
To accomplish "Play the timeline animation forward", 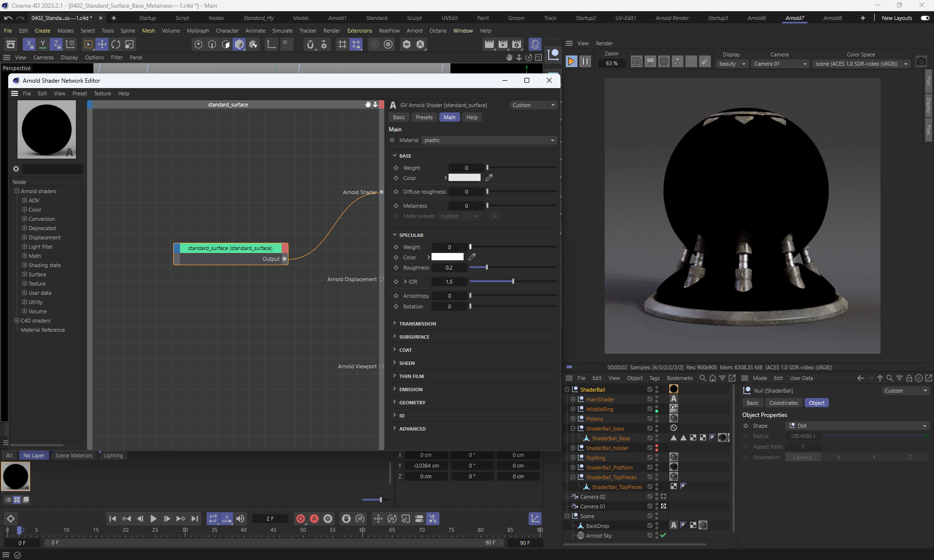I will click(x=153, y=519).
